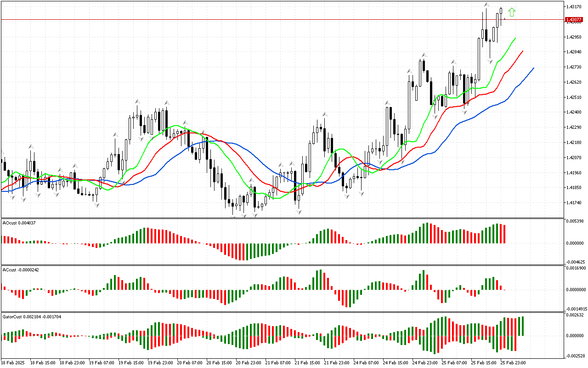Click the 25 Feb 23:00 time label
Screen dimensions: 588x368
(x=513, y=363)
